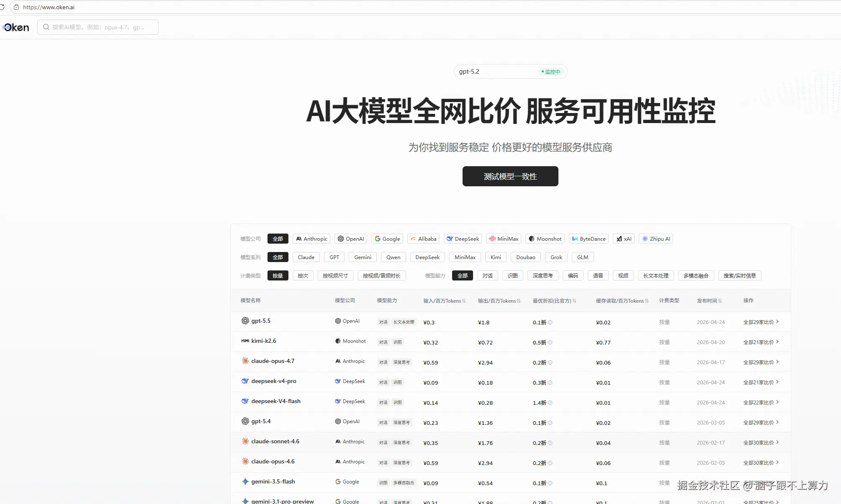Select the ByteDance company filter chip
841x504 pixels.
[x=589, y=239]
